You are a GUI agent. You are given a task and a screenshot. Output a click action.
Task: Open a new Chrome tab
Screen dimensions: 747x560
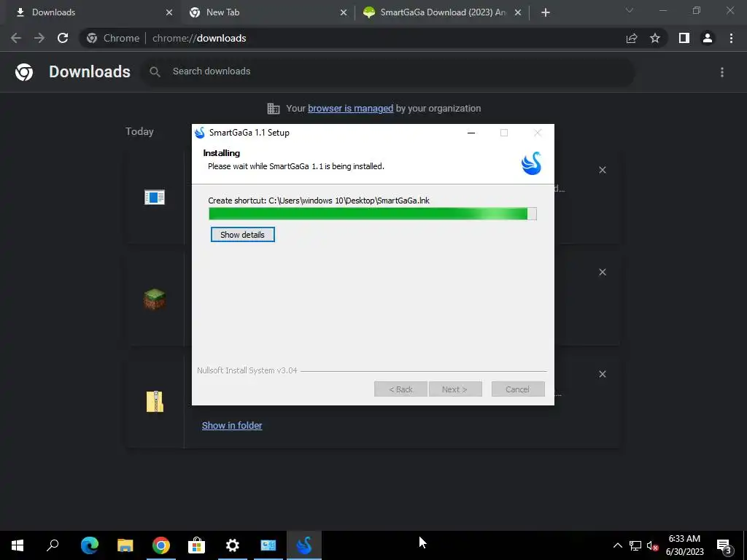(x=546, y=12)
